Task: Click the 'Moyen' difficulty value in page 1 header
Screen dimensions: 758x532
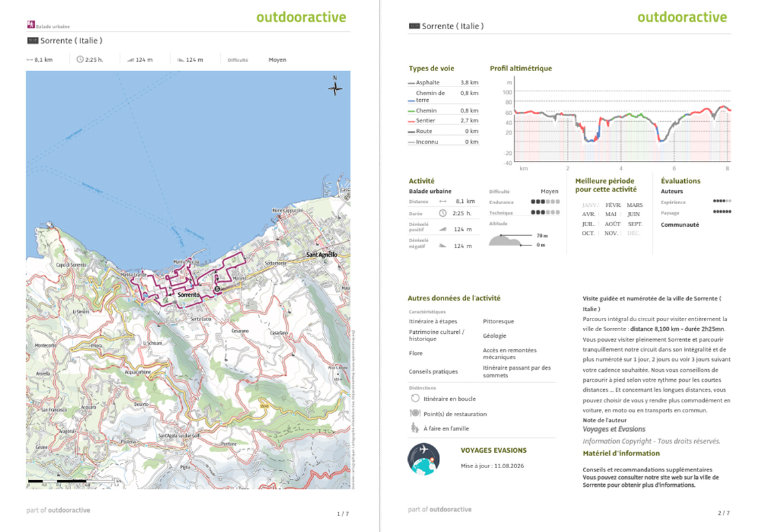Action: [x=277, y=60]
